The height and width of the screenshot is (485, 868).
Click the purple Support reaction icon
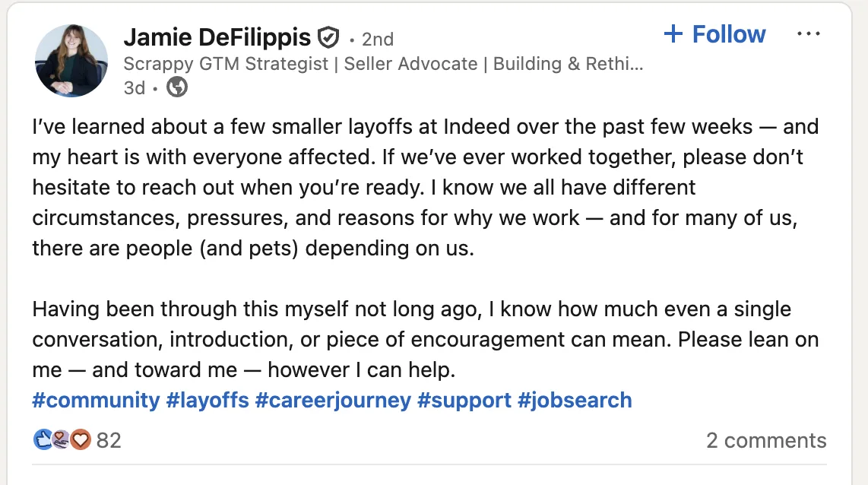coord(62,439)
